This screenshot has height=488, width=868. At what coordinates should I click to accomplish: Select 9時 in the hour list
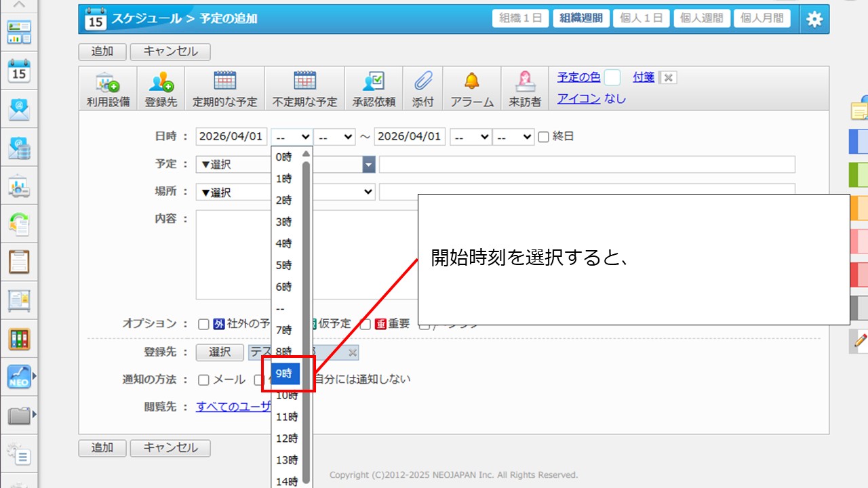(285, 373)
